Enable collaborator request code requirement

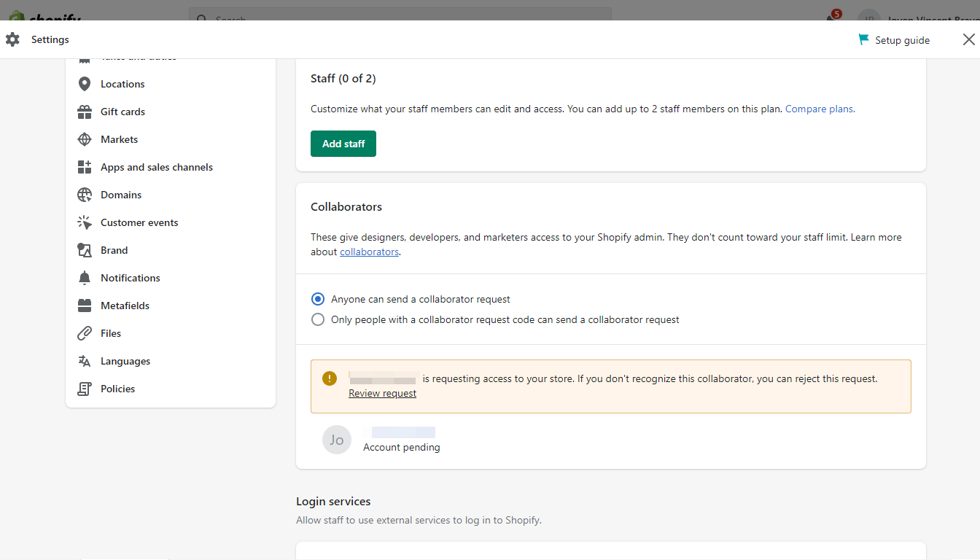coord(317,319)
